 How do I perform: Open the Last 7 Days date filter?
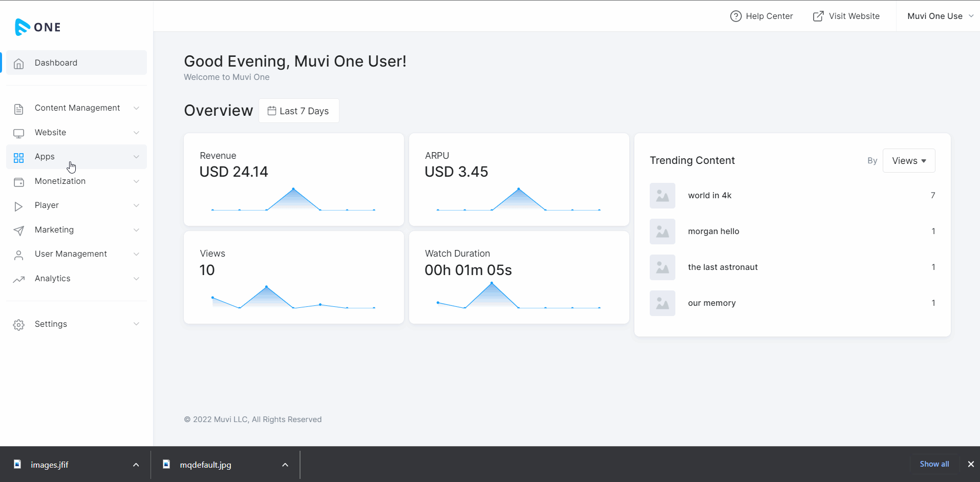pos(299,111)
